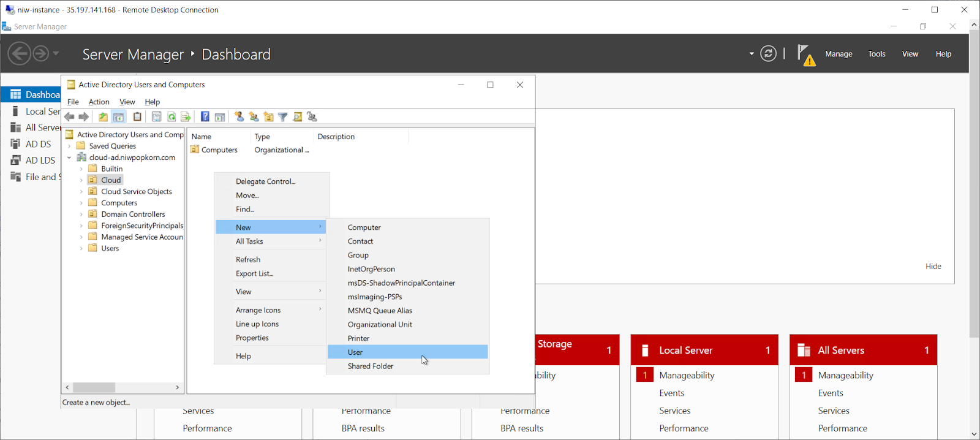Image resolution: width=980 pixels, height=440 pixels.
Task: Click Server Manager back navigation arrow
Action: pos(20,53)
